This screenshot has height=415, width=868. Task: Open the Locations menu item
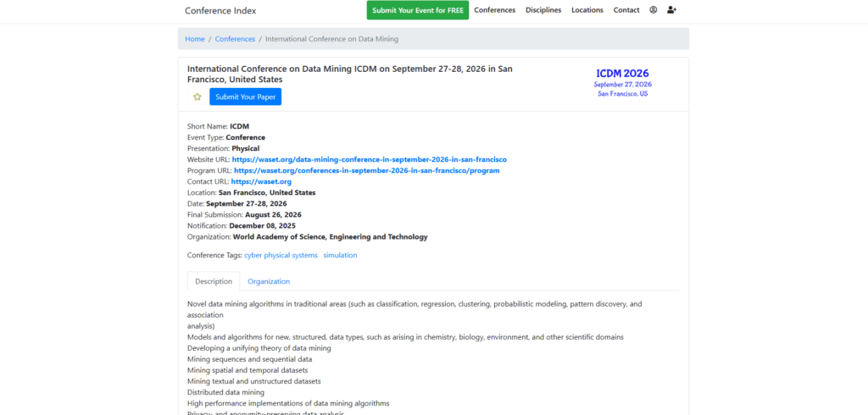click(587, 10)
